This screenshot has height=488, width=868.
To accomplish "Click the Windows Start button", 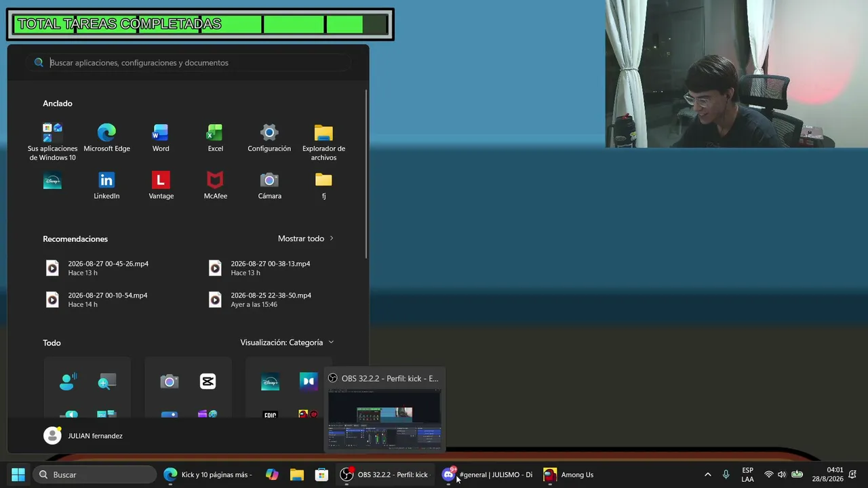I will (x=18, y=474).
